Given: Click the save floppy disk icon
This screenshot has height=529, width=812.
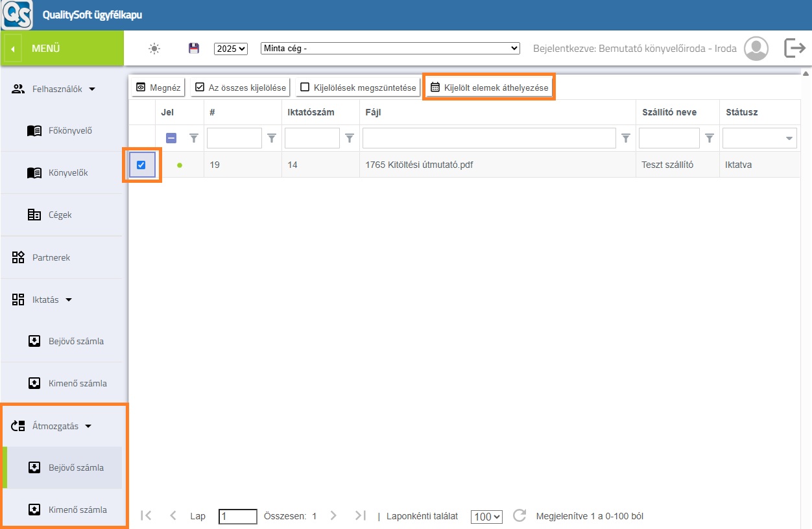Looking at the screenshot, I should point(193,49).
